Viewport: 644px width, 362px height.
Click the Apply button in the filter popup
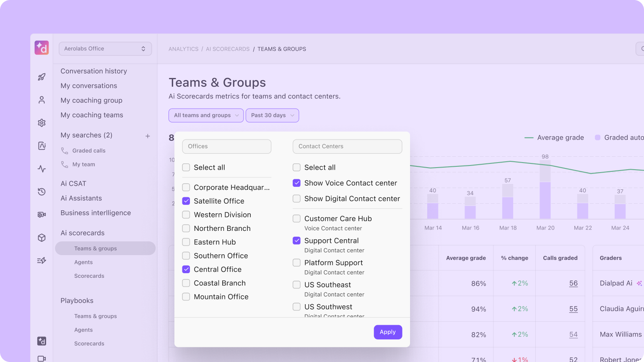pos(387,332)
